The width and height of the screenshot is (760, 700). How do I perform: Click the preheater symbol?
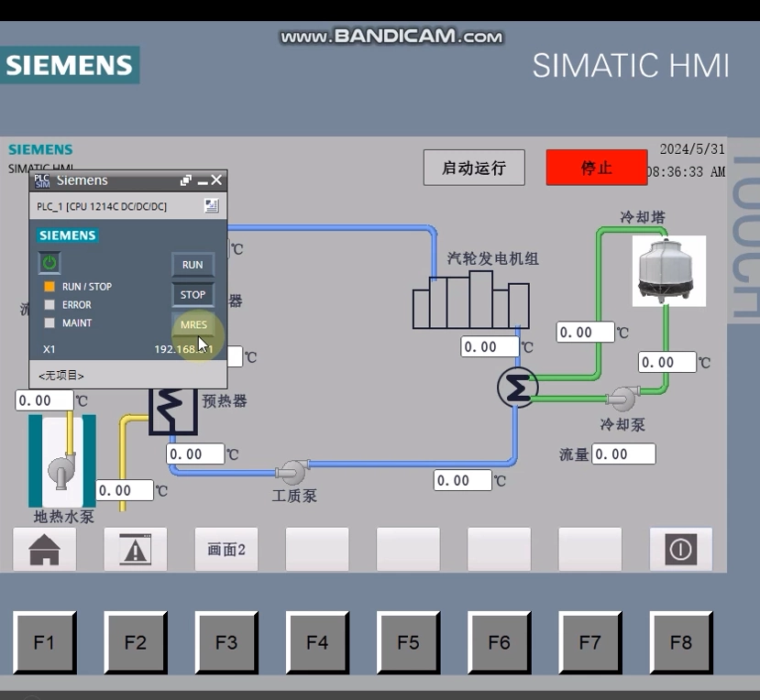172,410
